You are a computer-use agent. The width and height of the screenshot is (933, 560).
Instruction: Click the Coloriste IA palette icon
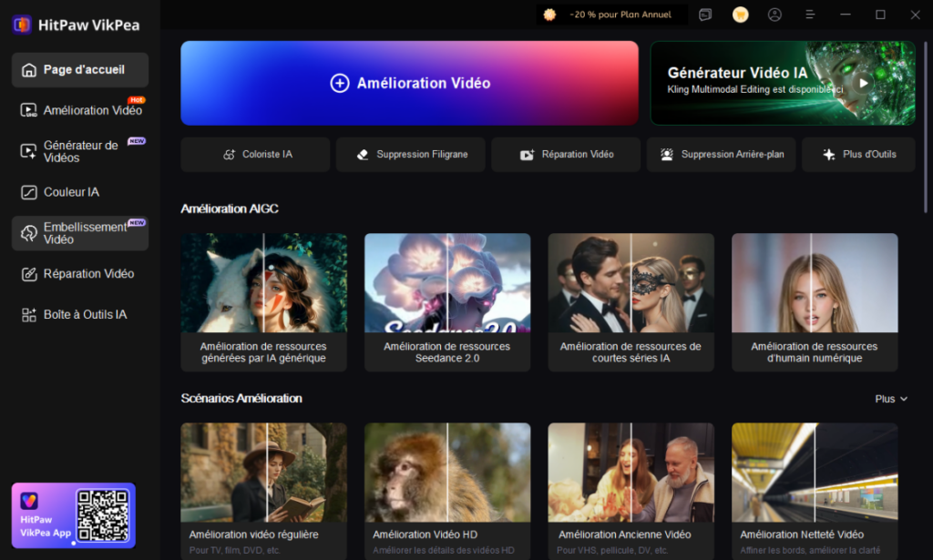pyautogui.click(x=229, y=155)
